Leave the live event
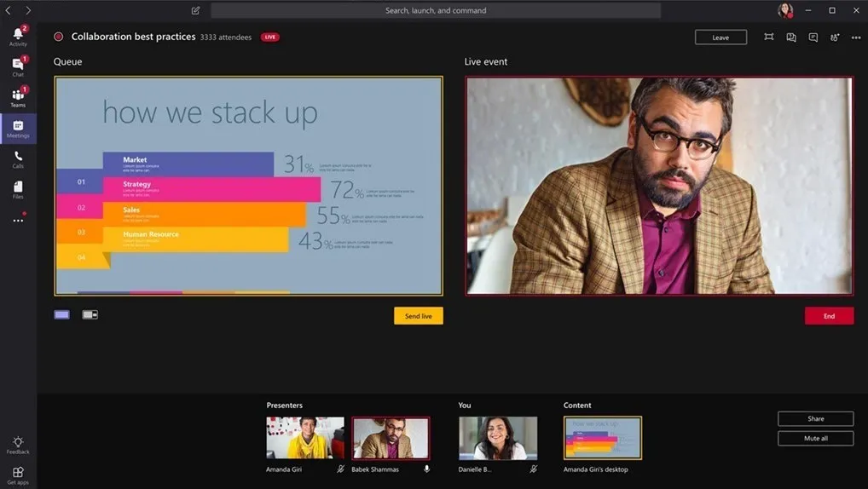The width and height of the screenshot is (868, 489). tap(720, 37)
